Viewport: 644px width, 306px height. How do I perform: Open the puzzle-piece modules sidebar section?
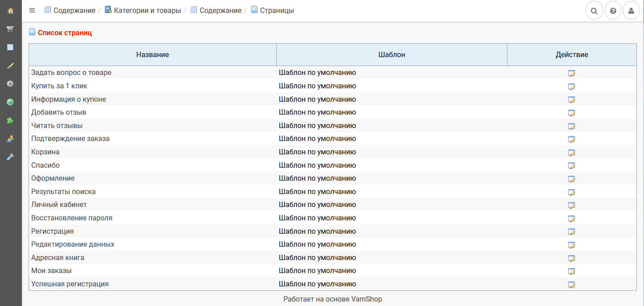click(10, 120)
